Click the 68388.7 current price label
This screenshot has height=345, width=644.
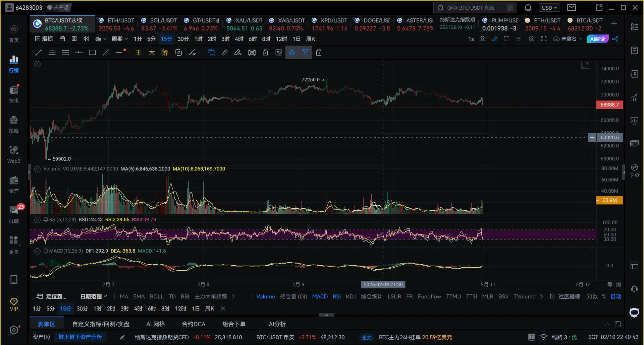(x=609, y=105)
